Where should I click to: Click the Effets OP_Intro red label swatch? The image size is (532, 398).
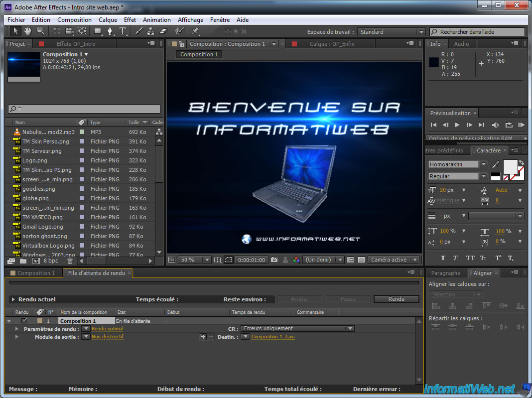click(41, 44)
